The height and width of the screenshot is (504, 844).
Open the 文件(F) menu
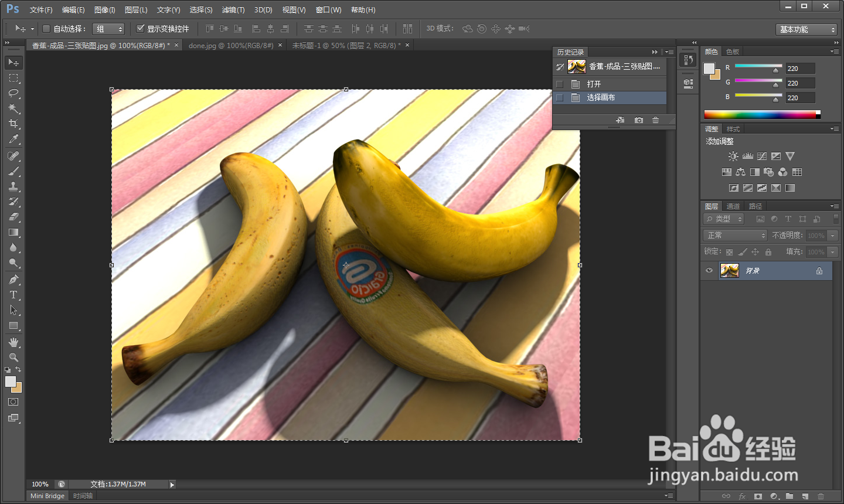pos(41,10)
